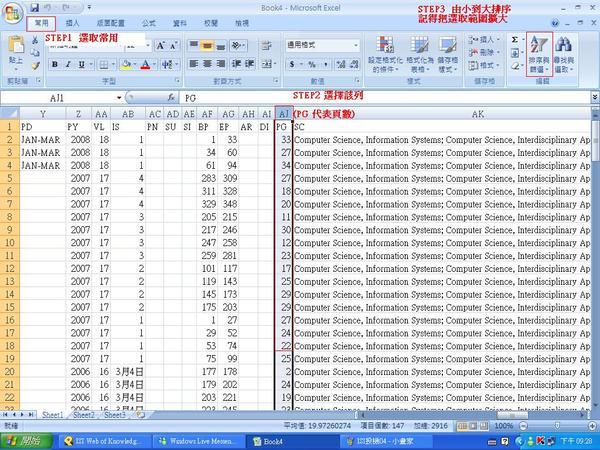Increase indent icon
600x450 pixels.
coord(250,64)
